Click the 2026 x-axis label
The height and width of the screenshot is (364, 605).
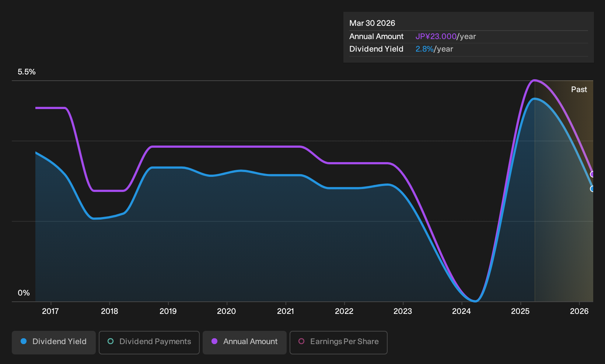coord(579,311)
